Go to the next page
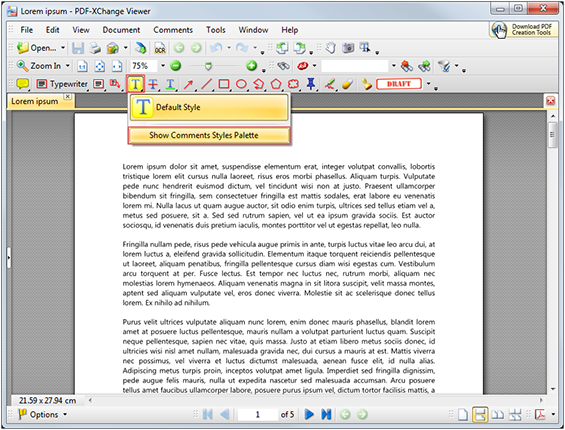The image size is (565, 430). pyautogui.click(x=309, y=415)
